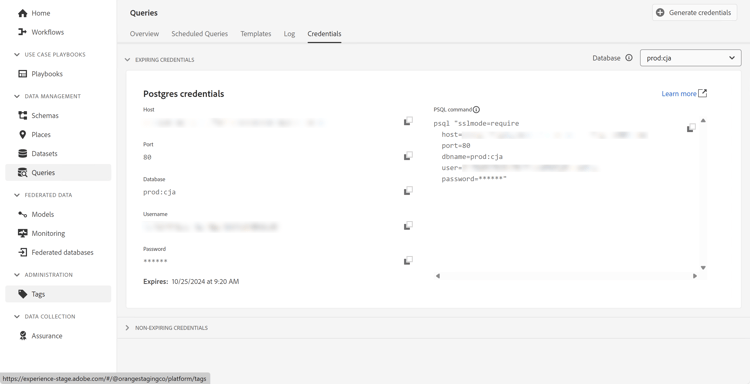
Task: Click PSQL box left scroll arrow
Action: point(438,276)
